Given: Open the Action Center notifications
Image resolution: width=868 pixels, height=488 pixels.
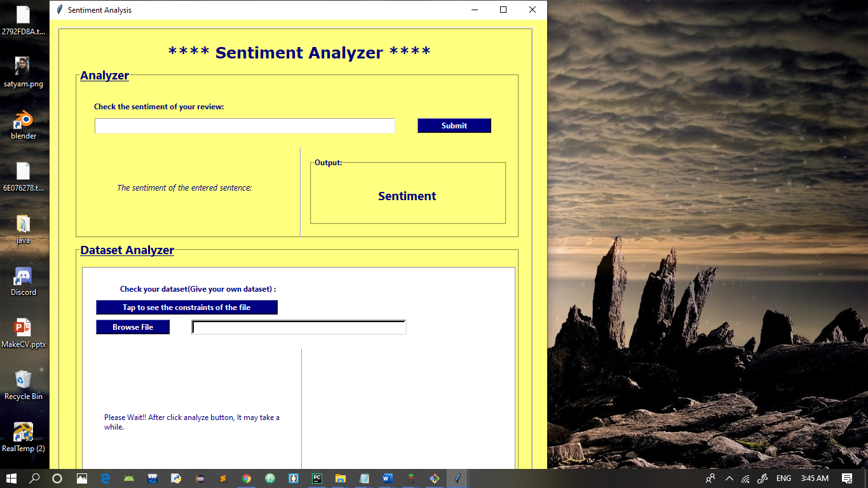Looking at the screenshot, I should click(x=847, y=478).
